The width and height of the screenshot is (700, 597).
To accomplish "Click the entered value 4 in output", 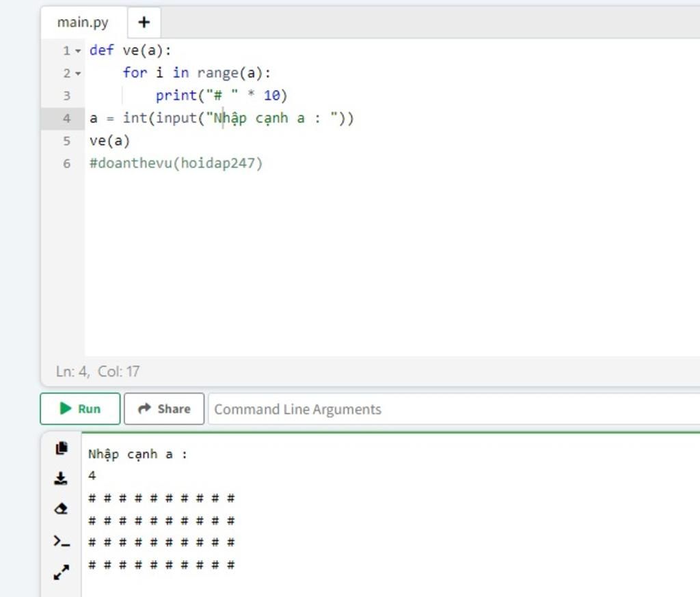I will (x=92, y=475).
